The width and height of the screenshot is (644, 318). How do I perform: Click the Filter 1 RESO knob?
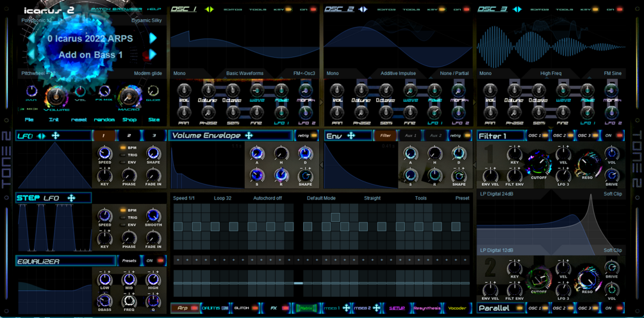point(587,163)
